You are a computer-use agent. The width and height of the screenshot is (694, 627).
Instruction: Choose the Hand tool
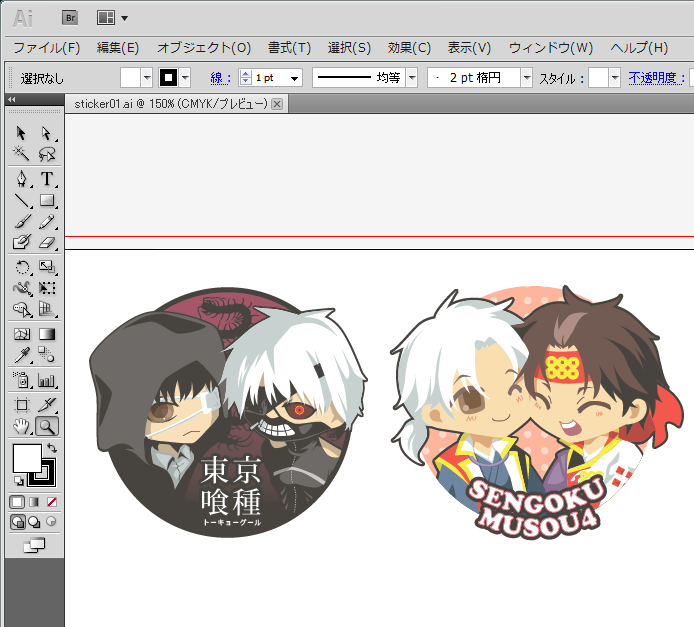[22, 426]
